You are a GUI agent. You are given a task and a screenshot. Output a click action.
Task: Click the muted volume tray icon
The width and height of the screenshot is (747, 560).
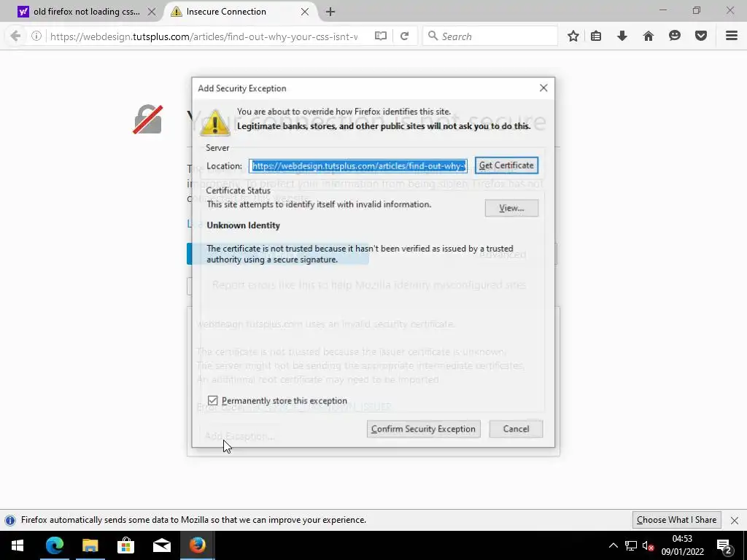(x=648, y=545)
